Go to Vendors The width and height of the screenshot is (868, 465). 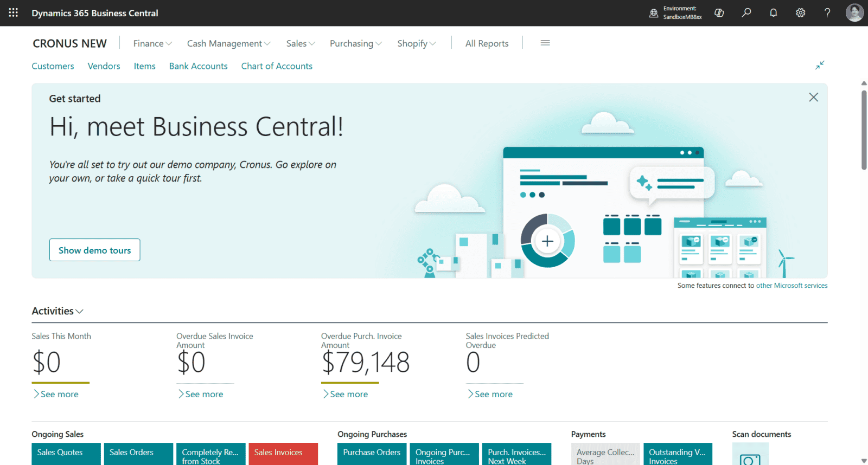tap(104, 66)
